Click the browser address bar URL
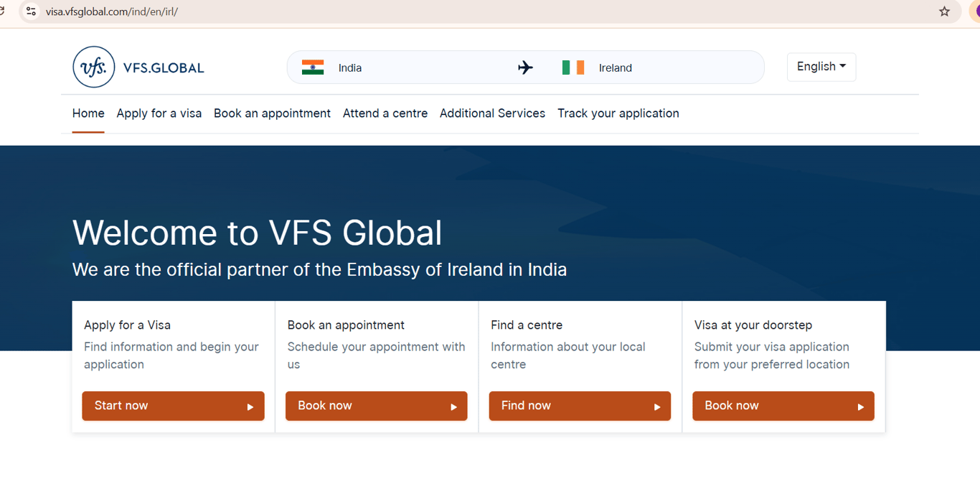This screenshot has height=494, width=980. pyautogui.click(x=112, y=11)
